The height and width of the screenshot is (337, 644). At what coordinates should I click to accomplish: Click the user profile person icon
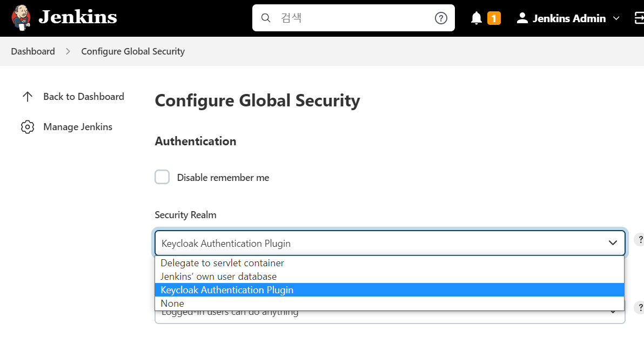click(522, 18)
